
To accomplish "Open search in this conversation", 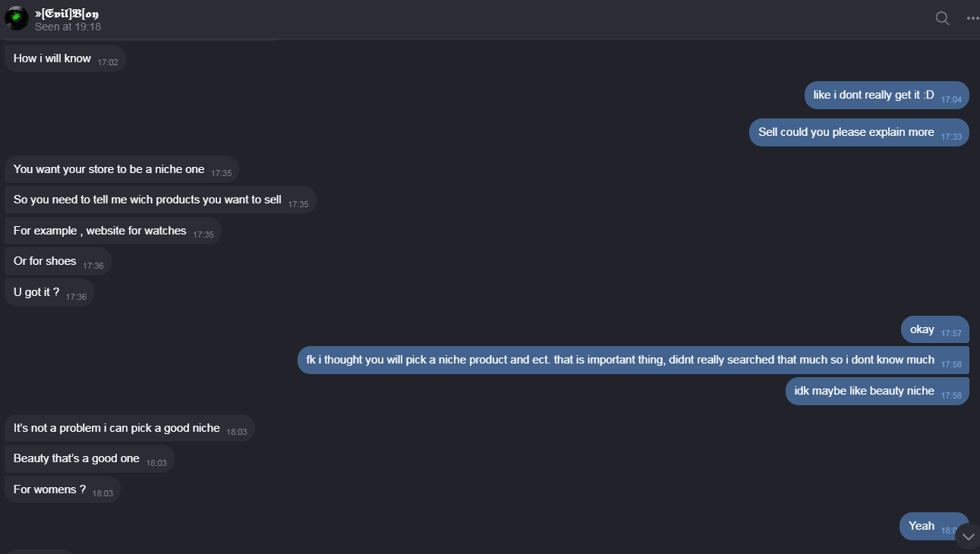I will pos(942,18).
